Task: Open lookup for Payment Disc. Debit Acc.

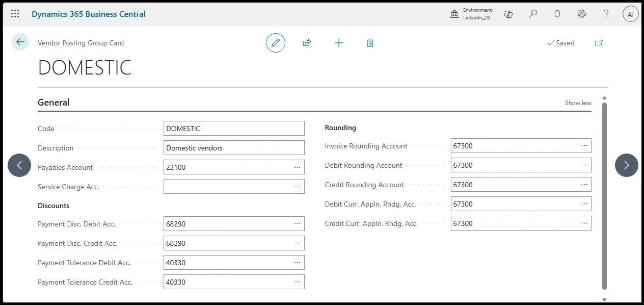Action: [x=298, y=224]
